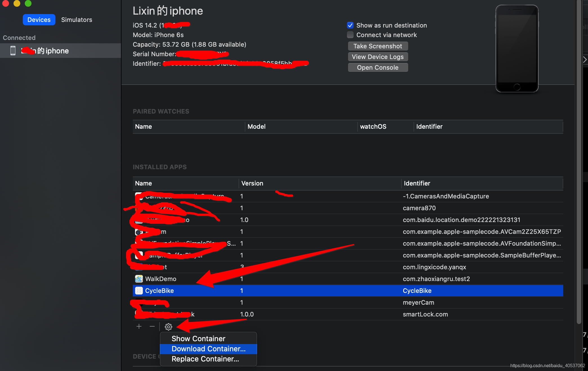The image size is (588, 371).
Task: Click version 1.0.0 in the smartLock.com row
Action: pos(247,314)
